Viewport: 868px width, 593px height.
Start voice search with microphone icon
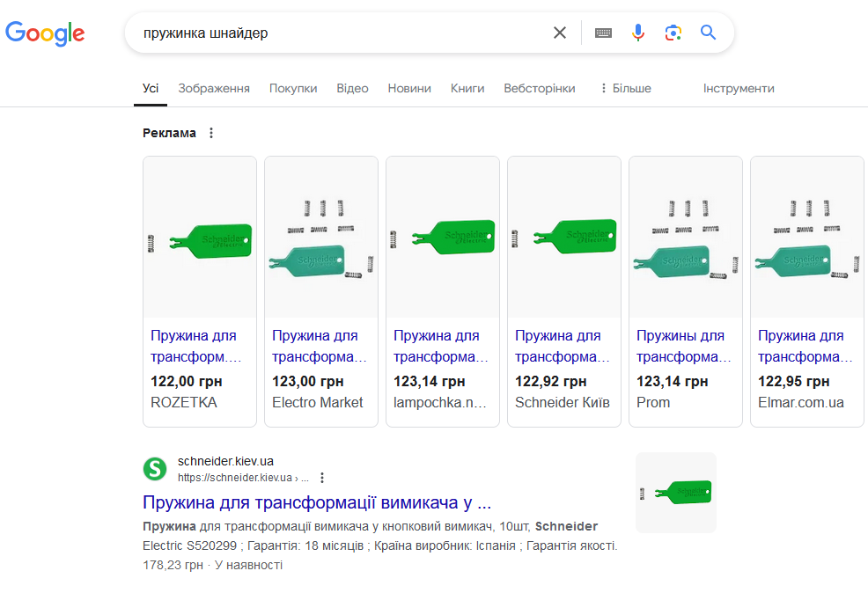tap(638, 33)
